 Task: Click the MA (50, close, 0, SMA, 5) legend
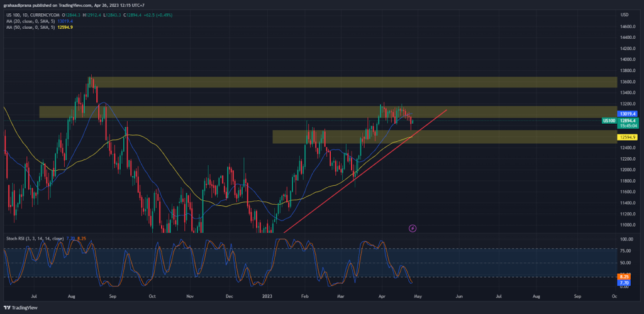(29, 27)
